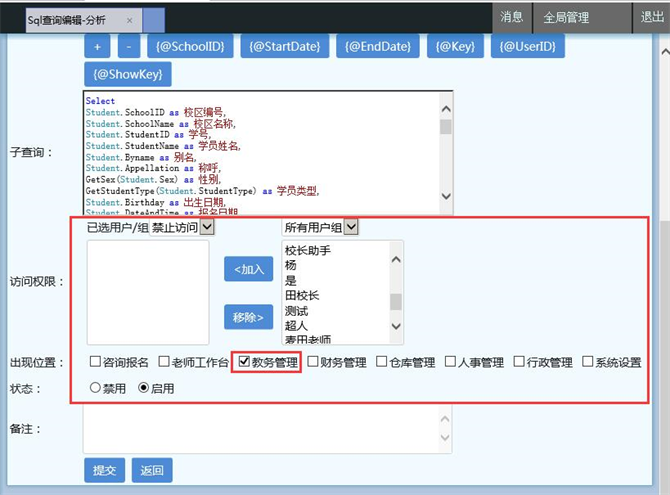The width and height of the screenshot is (670, 495).
Task: Select 是 in the user list
Action: [x=291, y=280]
